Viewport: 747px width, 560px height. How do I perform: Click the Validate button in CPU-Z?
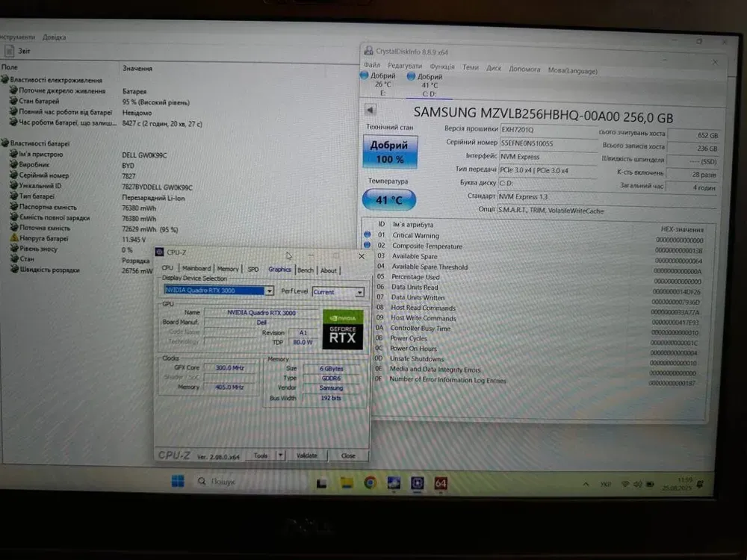click(x=307, y=455)
